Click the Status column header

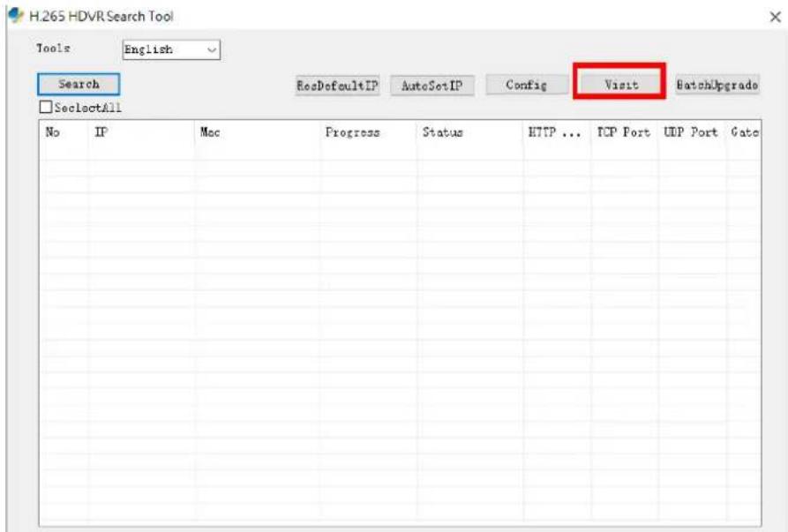coord(469,132)
